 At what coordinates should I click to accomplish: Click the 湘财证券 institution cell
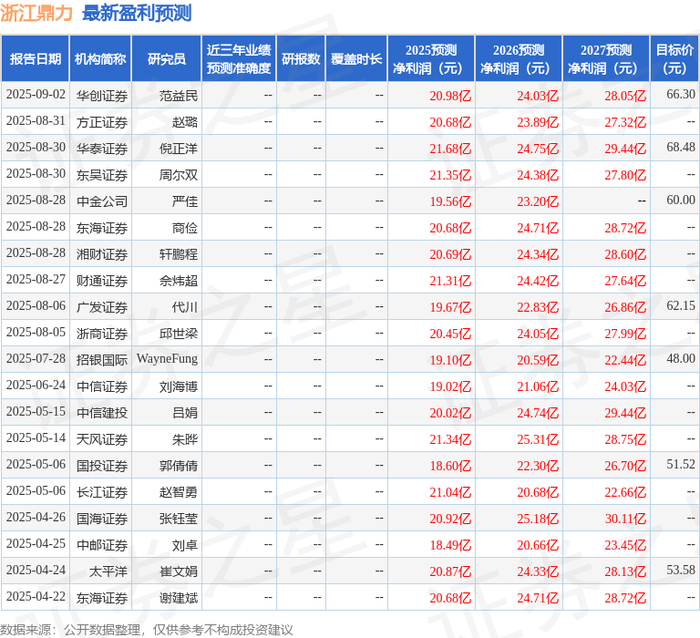(x=102, y=254)
